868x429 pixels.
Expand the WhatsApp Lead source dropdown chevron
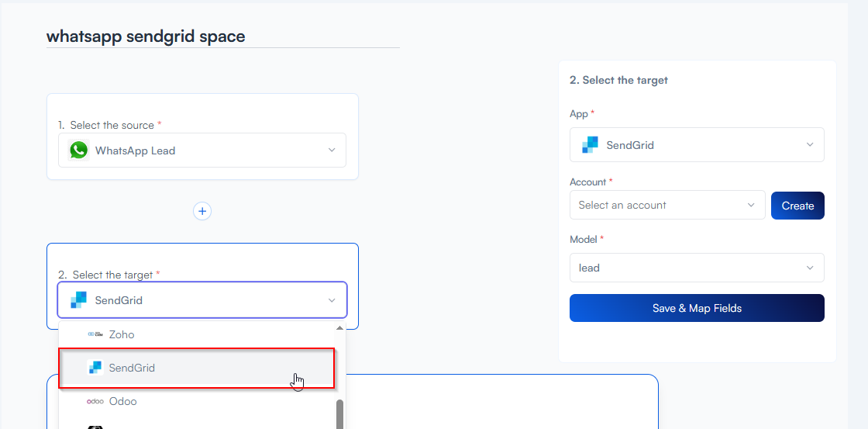(332, 150)
